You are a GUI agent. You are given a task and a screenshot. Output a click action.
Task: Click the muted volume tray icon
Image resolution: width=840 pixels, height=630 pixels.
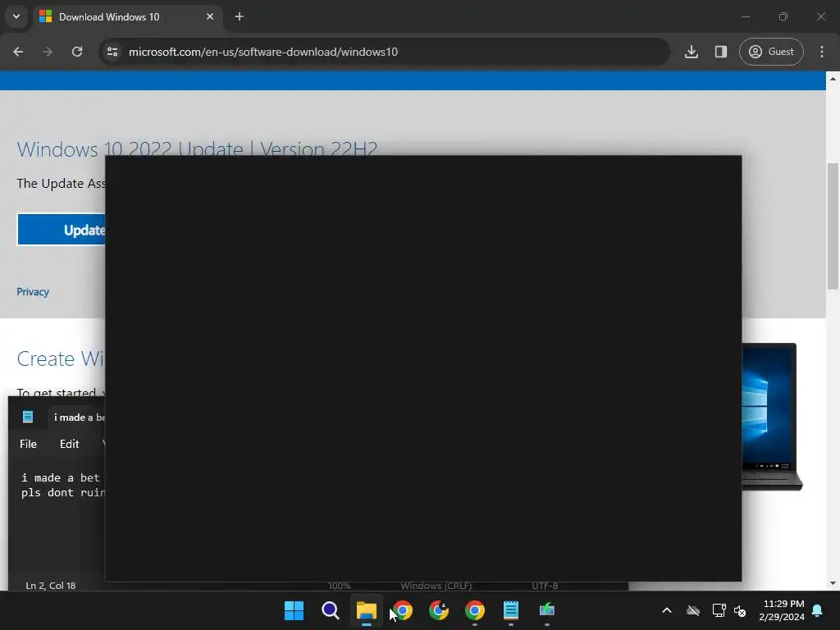(x=741, y=610)
